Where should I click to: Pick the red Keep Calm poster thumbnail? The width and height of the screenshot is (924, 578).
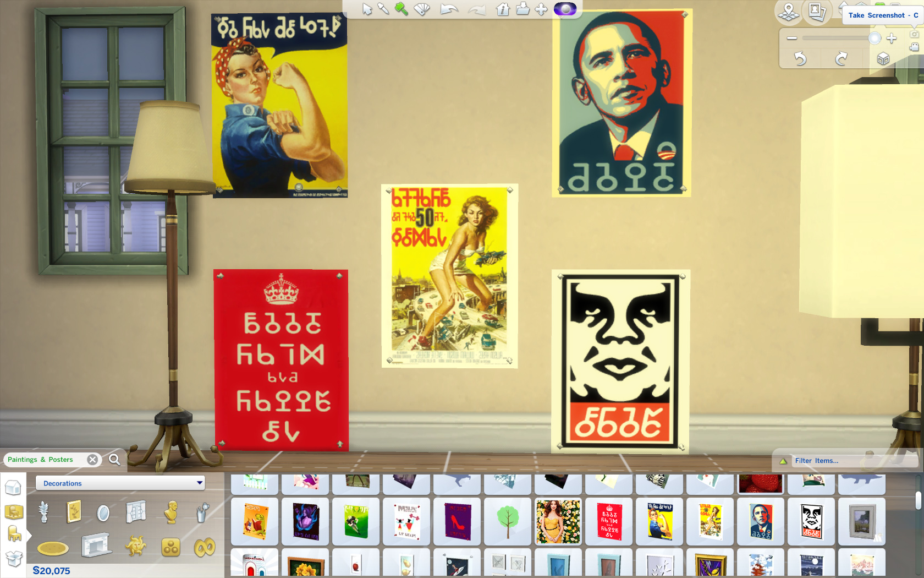(x=609, y=521)
